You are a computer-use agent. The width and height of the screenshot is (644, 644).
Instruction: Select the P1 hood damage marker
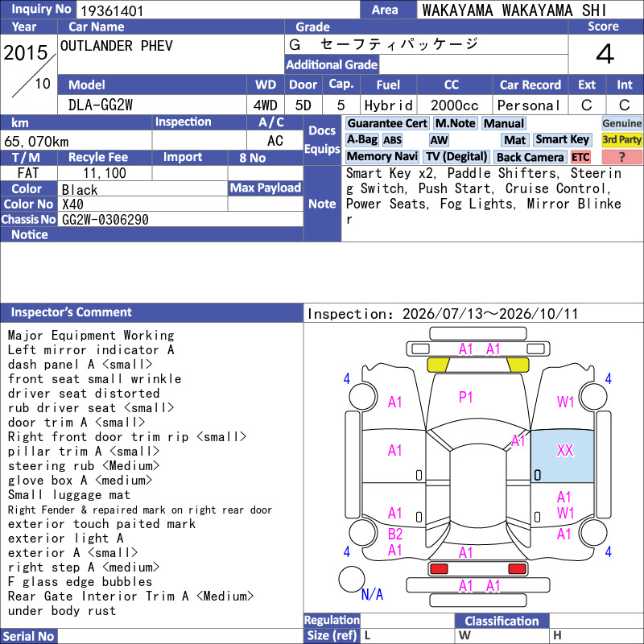pyautogui.click(x=465, y=397)
